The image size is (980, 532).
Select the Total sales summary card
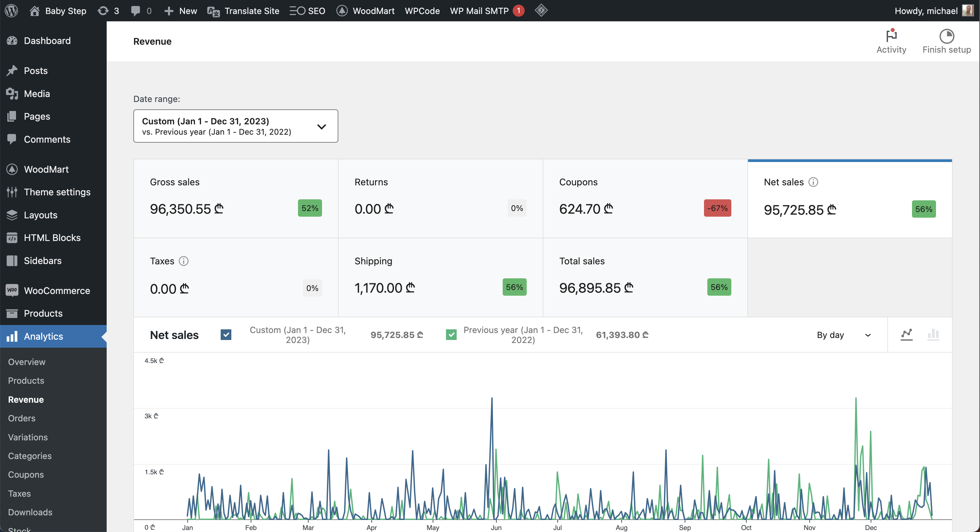[x=644, y=277]
